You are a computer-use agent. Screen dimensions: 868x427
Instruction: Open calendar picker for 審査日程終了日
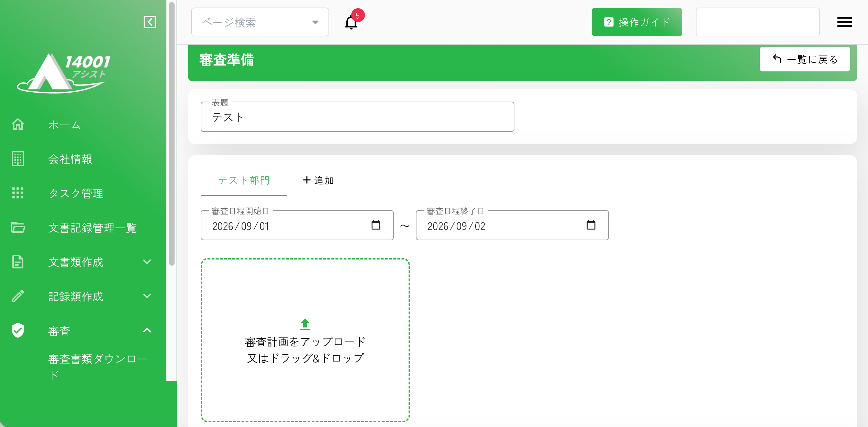tap(591, 225)
